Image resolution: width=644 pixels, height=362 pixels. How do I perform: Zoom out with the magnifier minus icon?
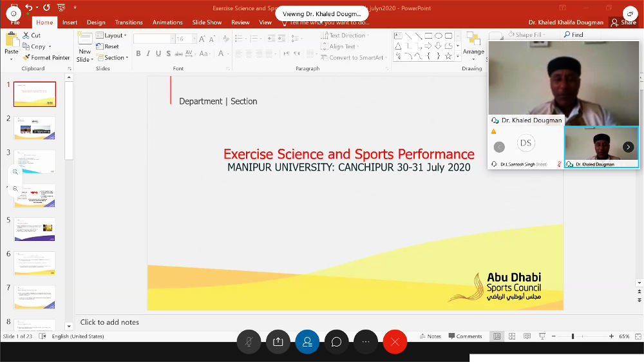[x=15, y=189]
